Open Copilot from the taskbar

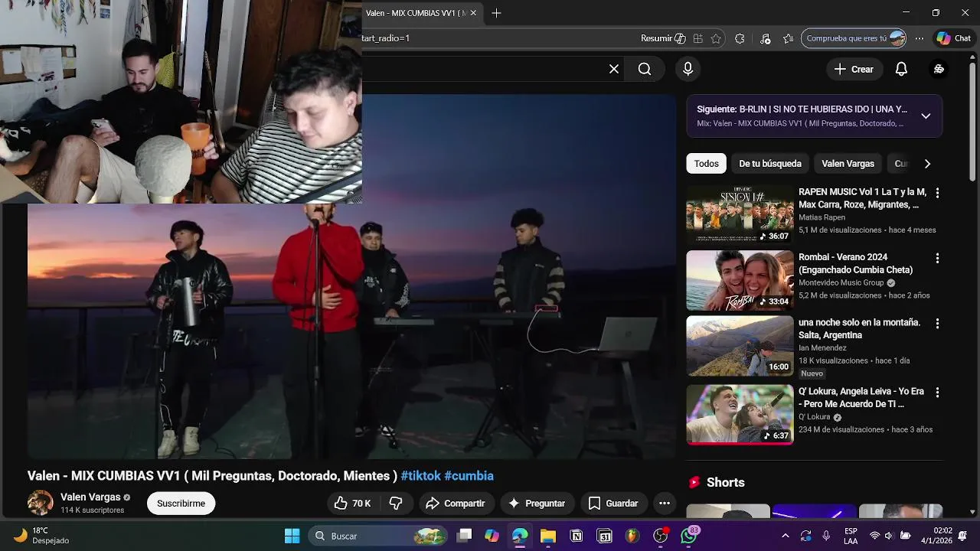(492, 536)
